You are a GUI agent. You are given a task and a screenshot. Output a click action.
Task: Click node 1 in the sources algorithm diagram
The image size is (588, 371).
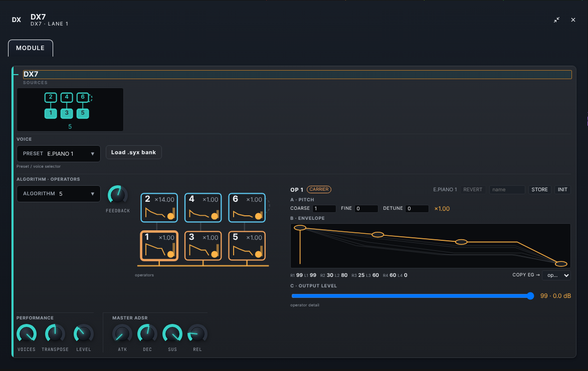[51, 113]
